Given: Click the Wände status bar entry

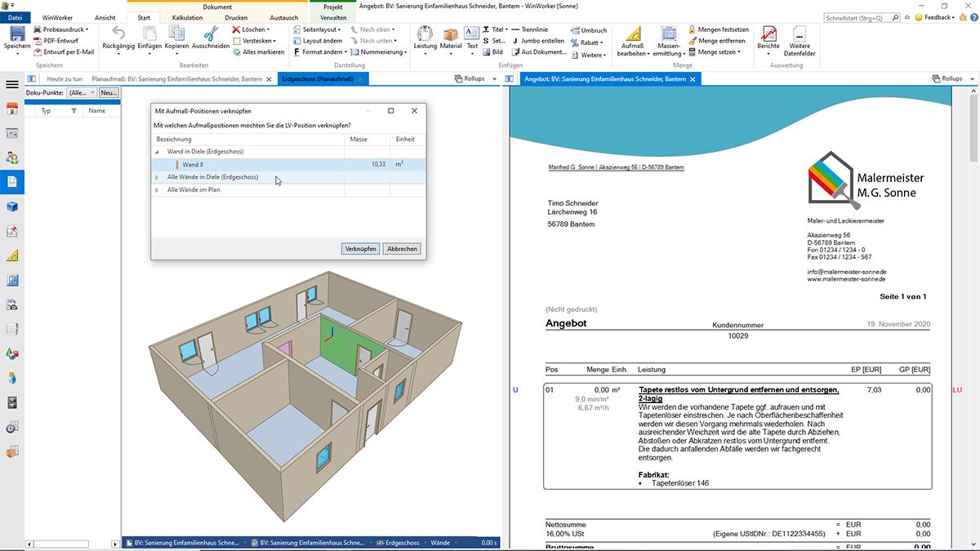Looking at the screenshot, I should [x=439, y=543].
